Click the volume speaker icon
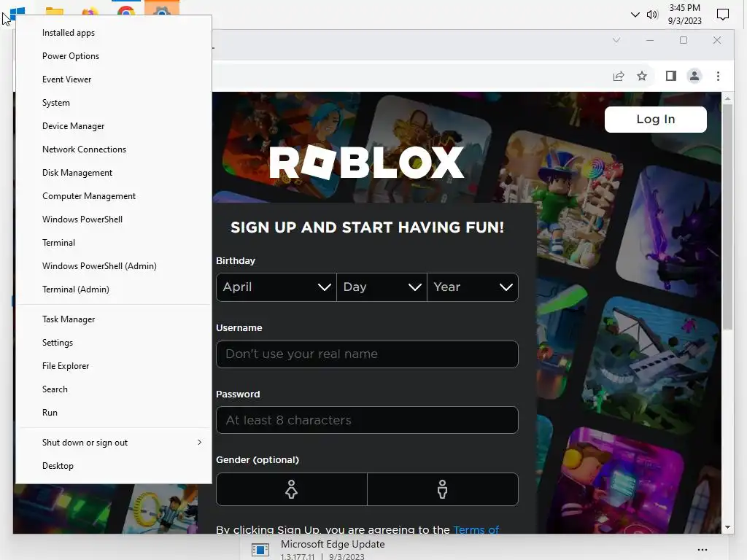Image resolution: width=747 pixels, height=560 pixels. point(651,15)
